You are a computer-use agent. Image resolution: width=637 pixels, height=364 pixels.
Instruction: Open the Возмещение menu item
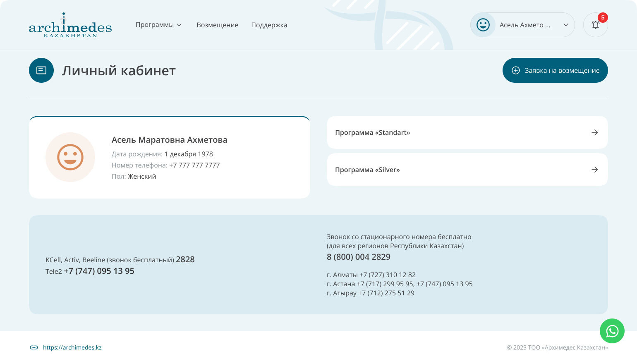coord(218,25)
